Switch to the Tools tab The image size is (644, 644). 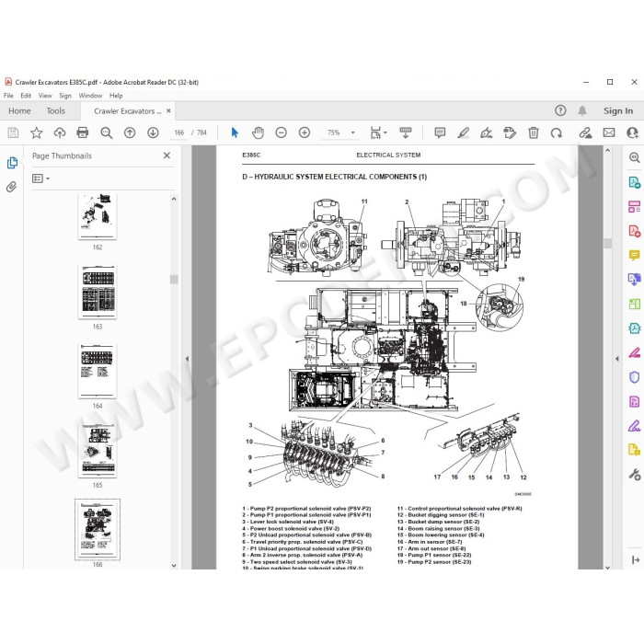(x=56, y=111)
